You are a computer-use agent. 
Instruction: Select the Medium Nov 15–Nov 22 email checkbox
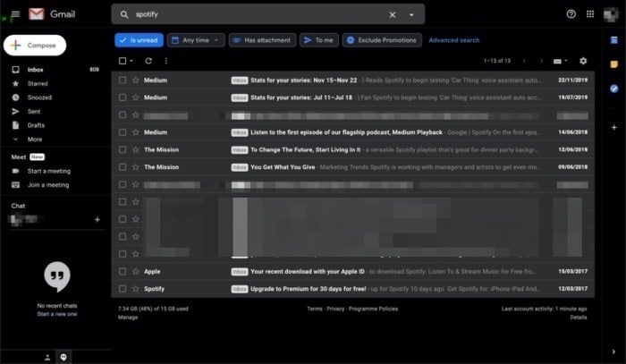123,80
